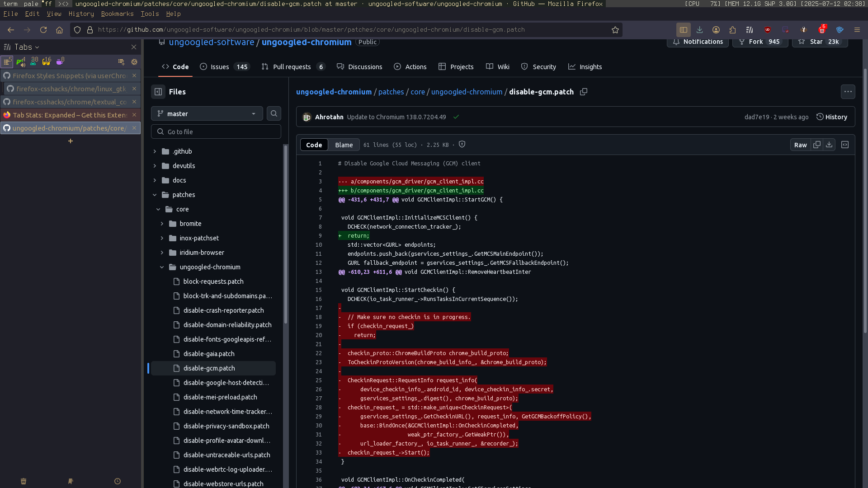Go to the Firefox home page

point(59,30)
